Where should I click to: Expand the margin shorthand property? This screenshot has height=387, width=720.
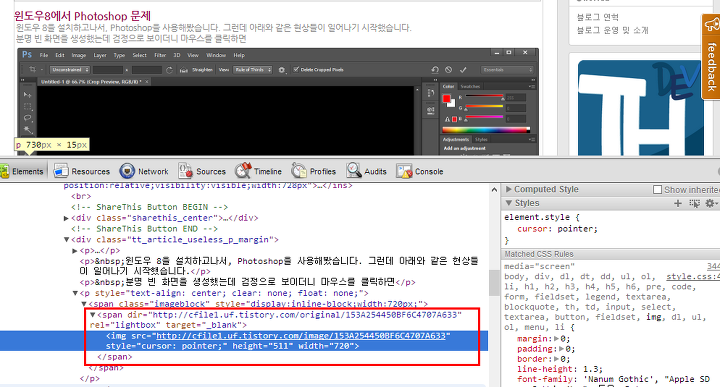[557, 338]
